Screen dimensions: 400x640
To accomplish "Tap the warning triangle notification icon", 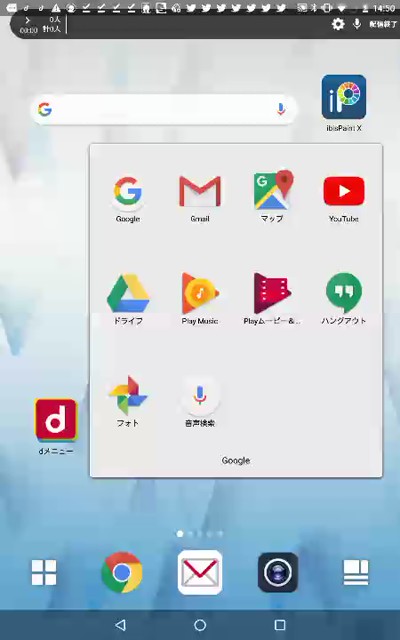I will (x=56, y=8).
